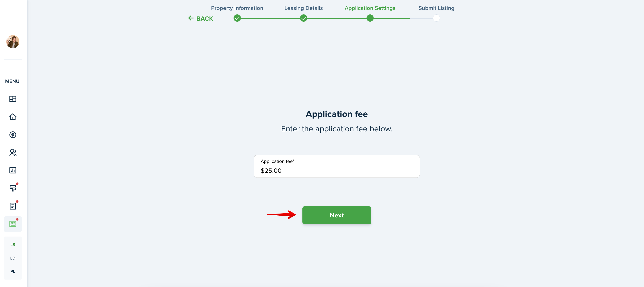
Task: Click the user profile avatar
Action: [13, 41]
